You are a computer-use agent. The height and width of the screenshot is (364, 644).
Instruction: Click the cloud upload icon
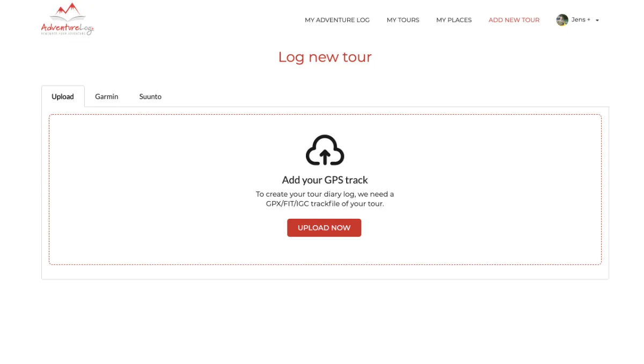click(x=325, y=151)
